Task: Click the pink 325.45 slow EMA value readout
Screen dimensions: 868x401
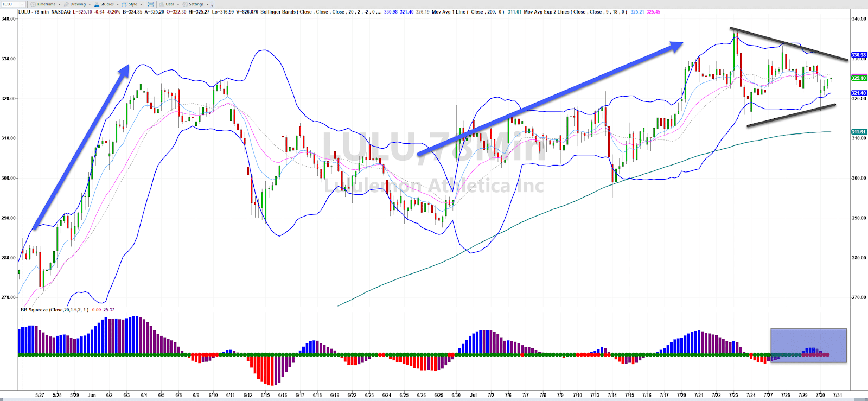Action: tap(654, 12)
